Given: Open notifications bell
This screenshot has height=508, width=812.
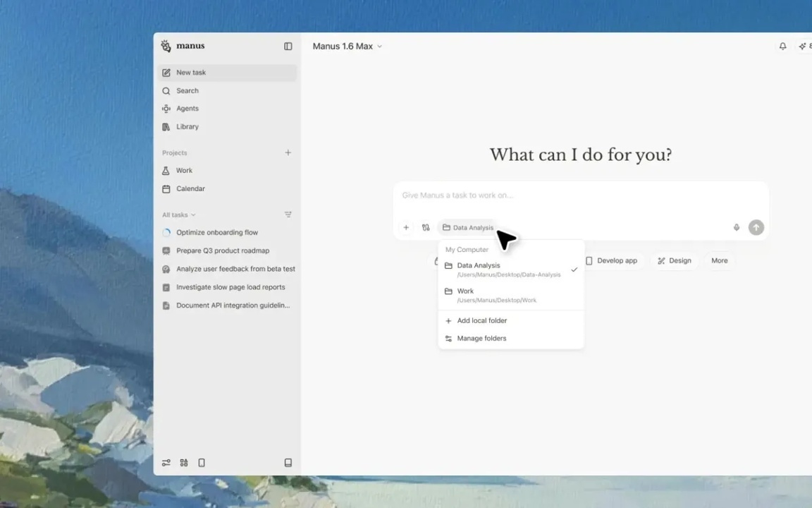Looking at the screenshot, I should click(782, 47).
